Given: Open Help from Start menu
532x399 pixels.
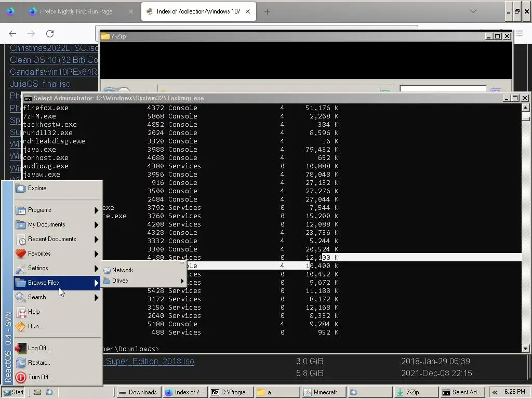Looking at the screenshot, I should pyautogui.click(x=58, y=312).
